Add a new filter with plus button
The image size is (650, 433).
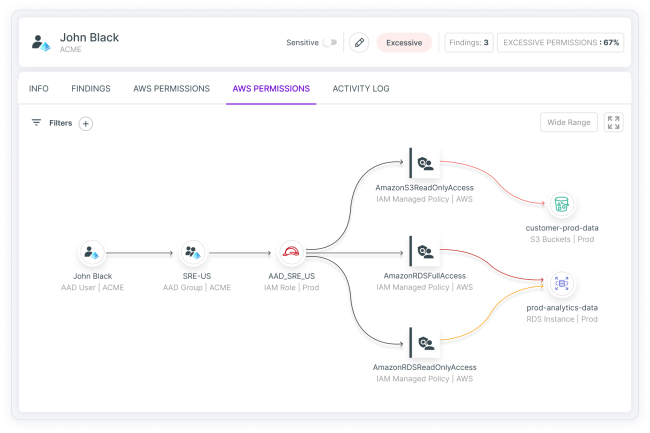(86, 123)
